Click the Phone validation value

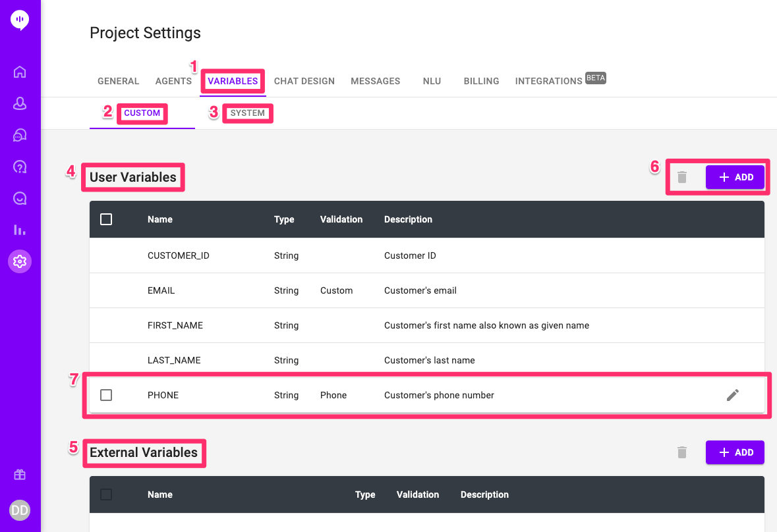(x=333, y=395)
